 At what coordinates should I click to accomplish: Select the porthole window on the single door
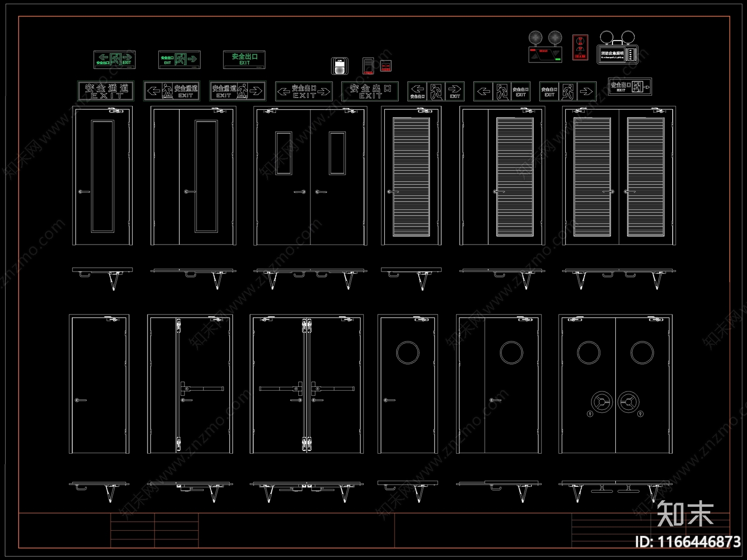[x=408, y=352]
